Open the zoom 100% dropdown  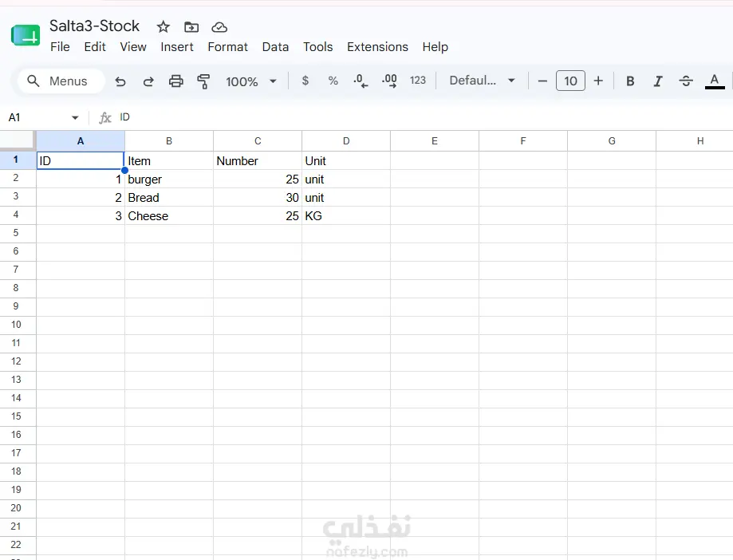pyautogui.click(x=251, y=81)
